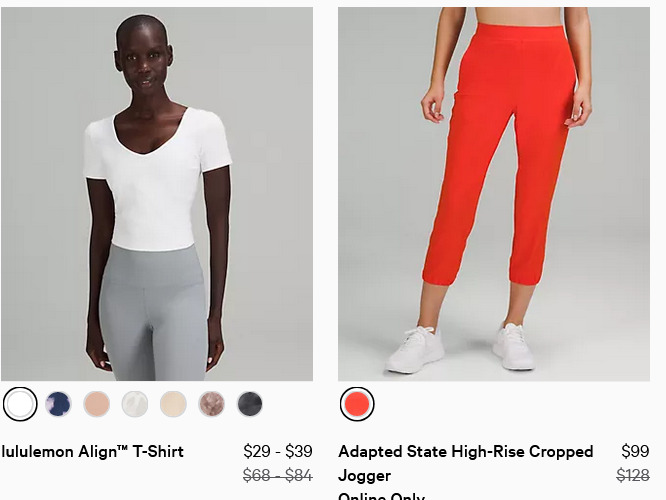This screenshot has width=666, height=500.
Task: Select the white color swatch
Action: tap(20, 404)
